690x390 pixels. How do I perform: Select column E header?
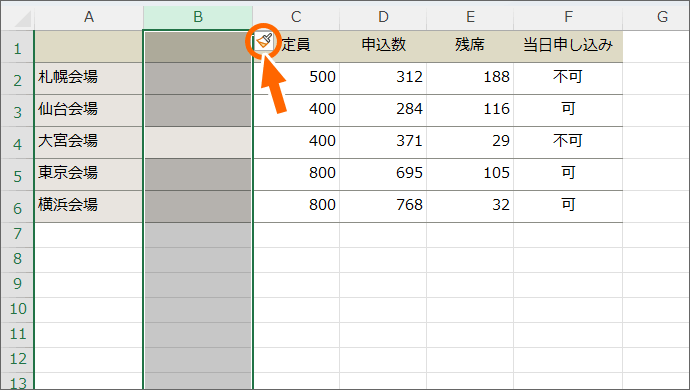(x=470, y=17)
